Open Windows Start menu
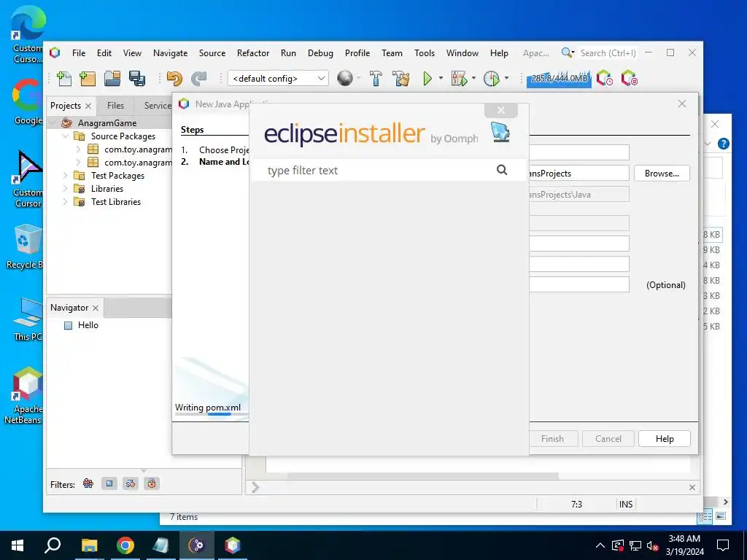 tap(18, 545)
